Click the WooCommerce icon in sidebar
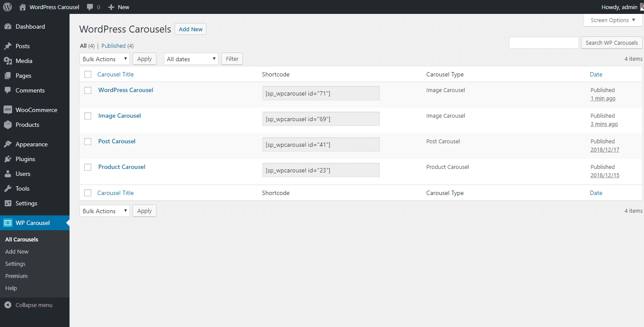This screenshot has height=327, width=644. [8, 110]
